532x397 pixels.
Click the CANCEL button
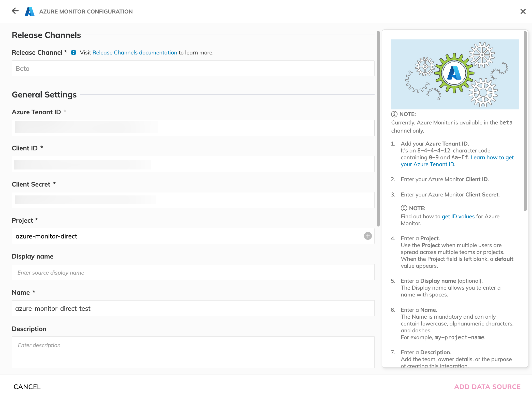[27, 387]
